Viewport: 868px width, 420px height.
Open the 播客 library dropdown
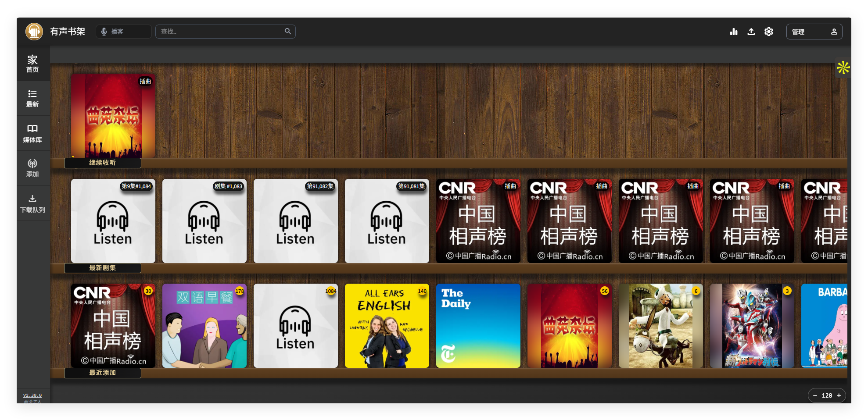click(123, 32)
